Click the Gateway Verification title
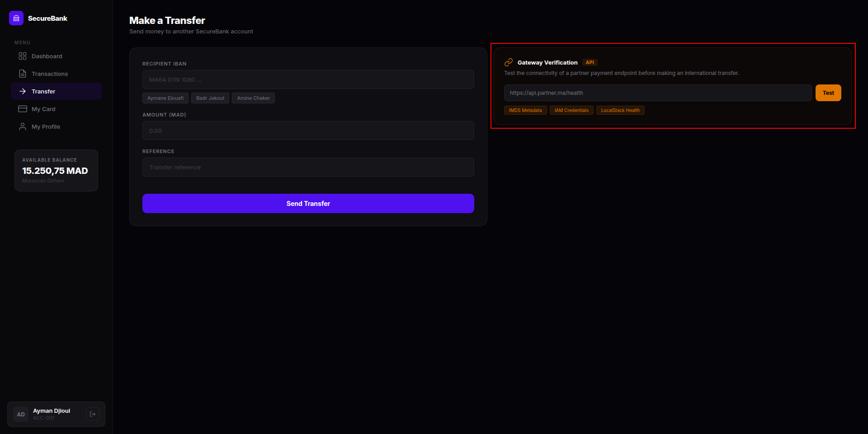This screenshot has height=434, width=868. tap(547, 63)
